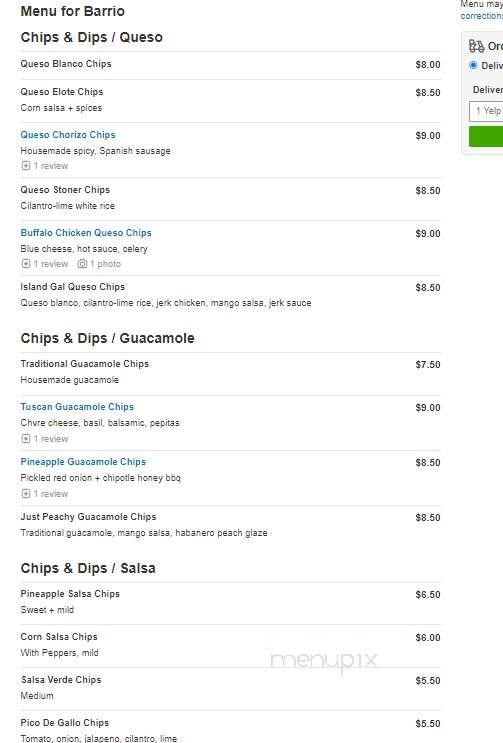Click the delivery address input field

(x=486, y=111)
